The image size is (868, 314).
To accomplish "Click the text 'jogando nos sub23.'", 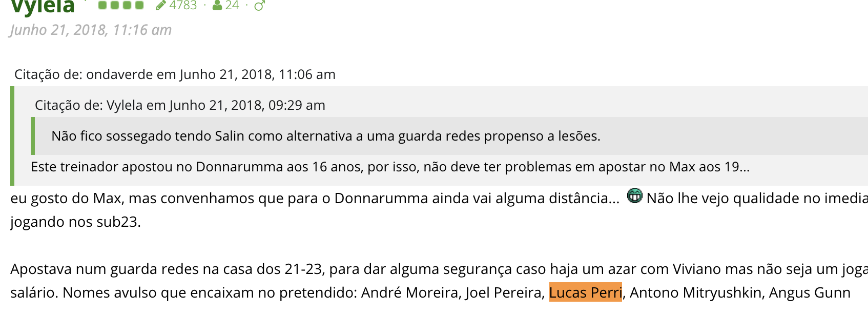I will point(75,222).
